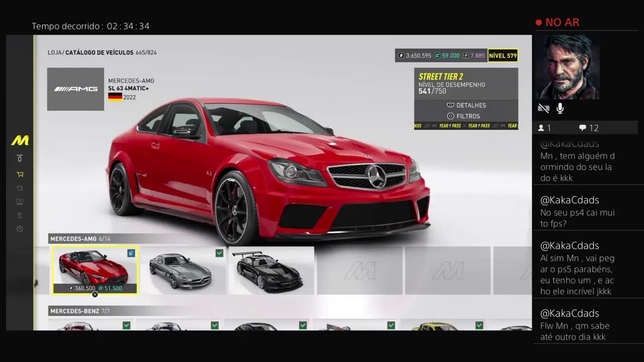Click the 51.500 Crew Credits price

tap(110, 289)
